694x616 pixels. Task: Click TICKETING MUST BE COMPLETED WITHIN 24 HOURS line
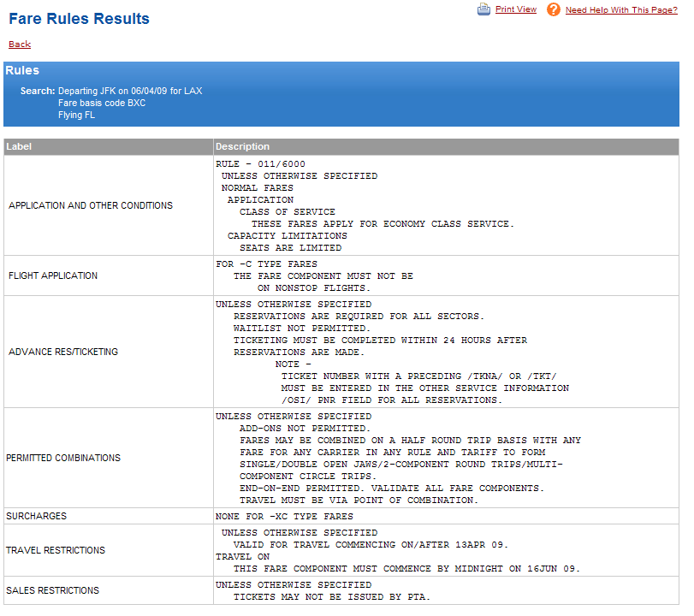pos(380,341)
